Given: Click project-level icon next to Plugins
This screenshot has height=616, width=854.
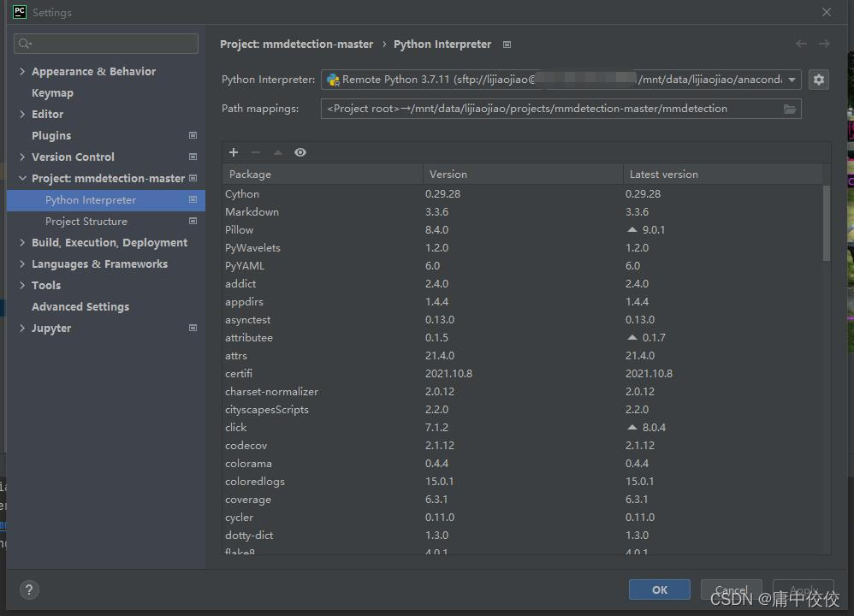Looking at the screenshot, I should pyautogui.click(x=193, y=135).
